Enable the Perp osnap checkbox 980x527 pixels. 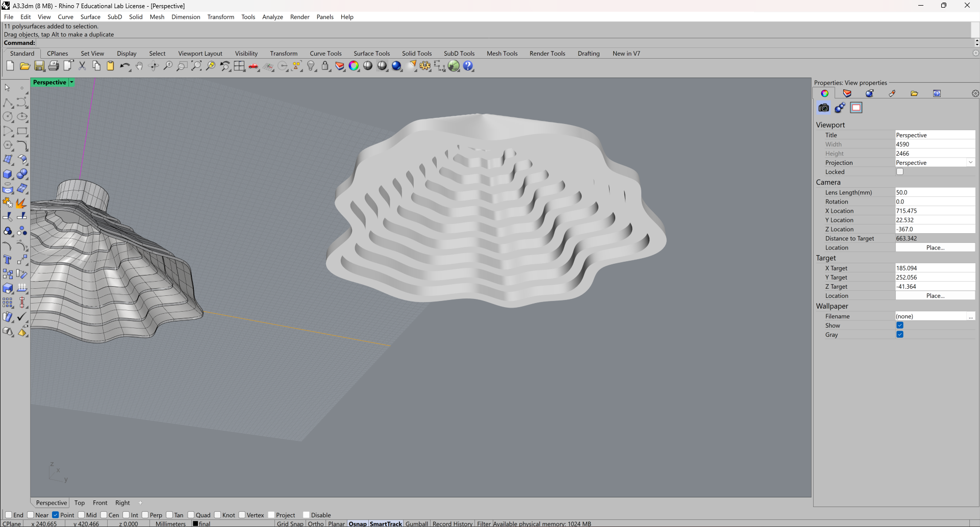[145, 515]
